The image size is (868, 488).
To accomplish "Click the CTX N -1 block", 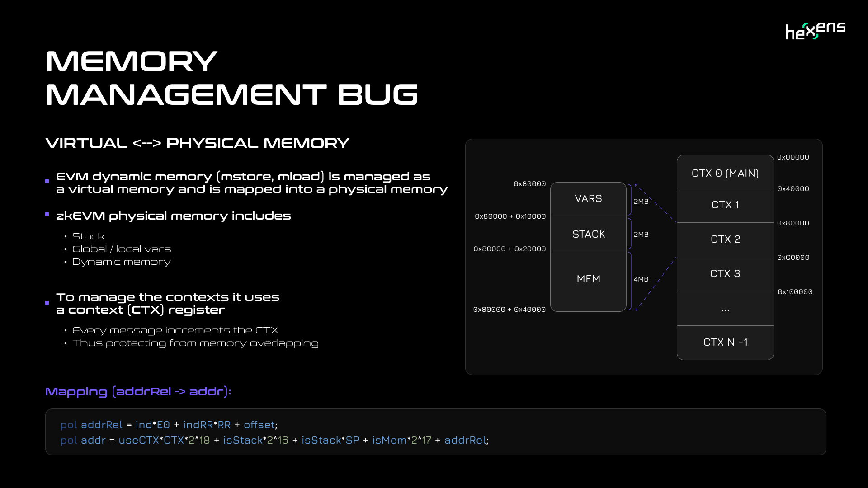I will click(x=725, y=343).
